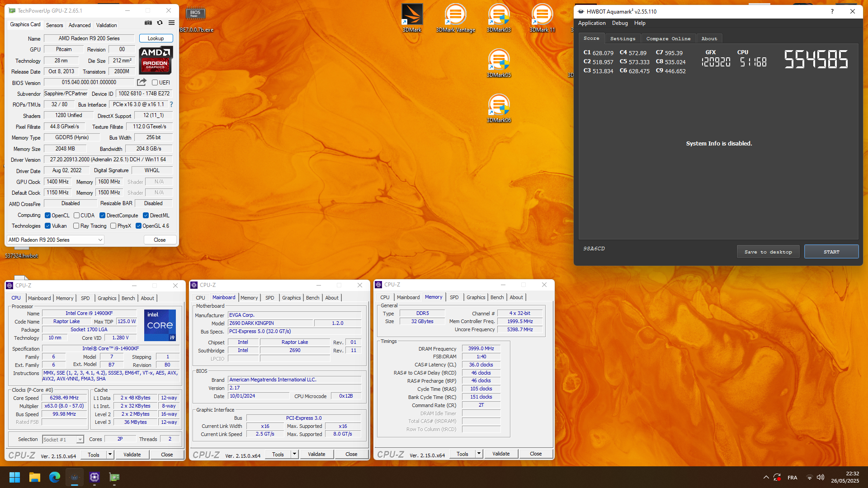Open network settings from the tray
This screenshot has width=868, height=488.
810,477
